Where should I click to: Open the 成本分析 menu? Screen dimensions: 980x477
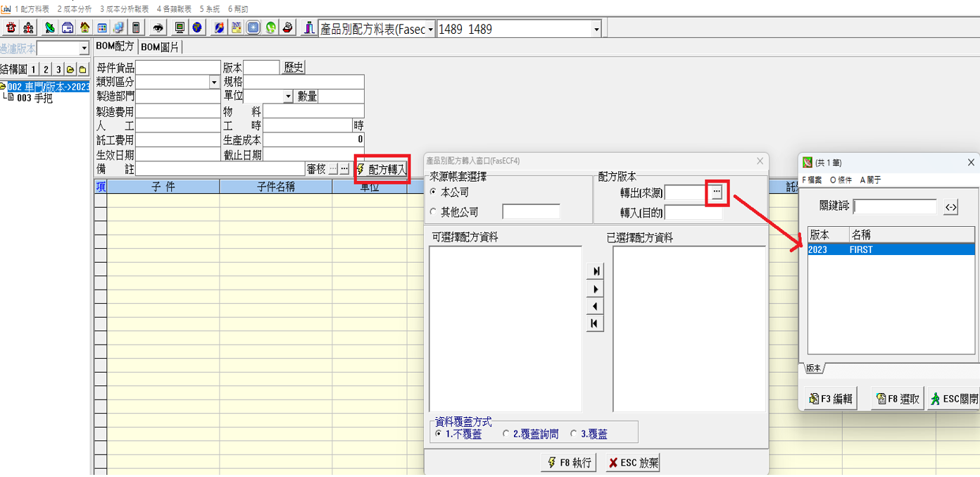[75, 9]
